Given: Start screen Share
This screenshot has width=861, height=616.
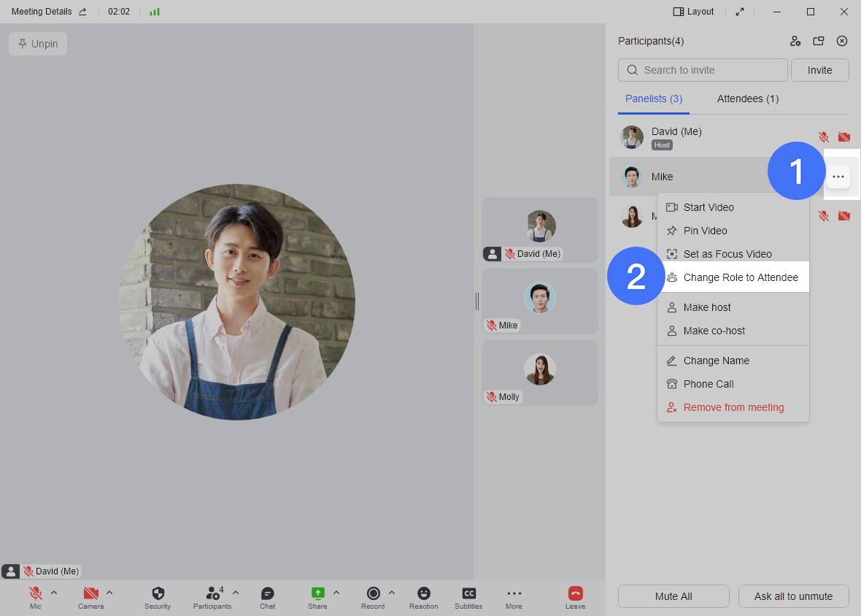Looking at the screenshot, I should [x=317, y=593].
